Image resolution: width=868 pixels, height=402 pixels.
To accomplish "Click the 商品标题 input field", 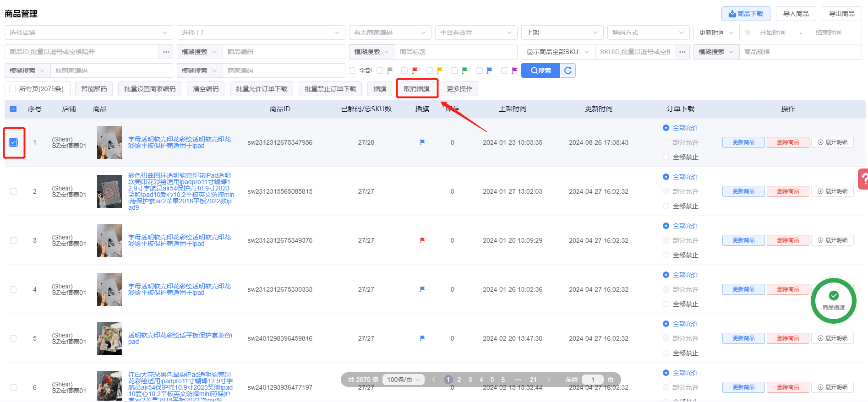I will tap(456, 52).
